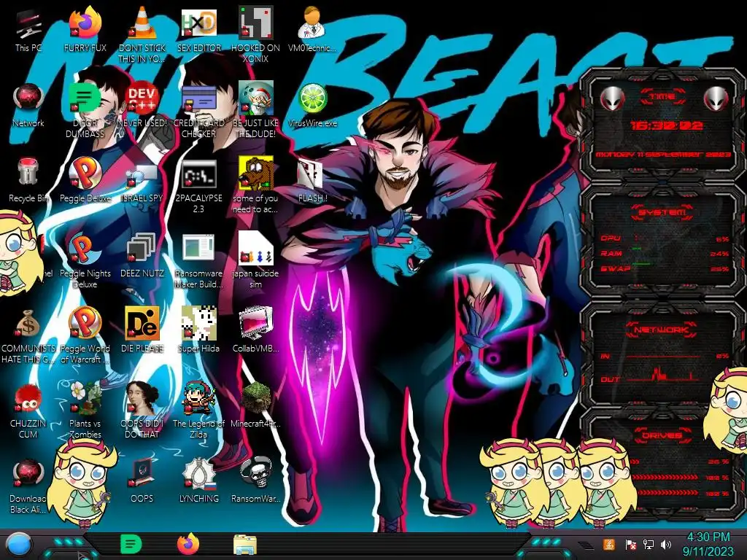Launch the Peggle Deluxe shortcut
This screenshot has height=560, width=747.
pos(85,180)
